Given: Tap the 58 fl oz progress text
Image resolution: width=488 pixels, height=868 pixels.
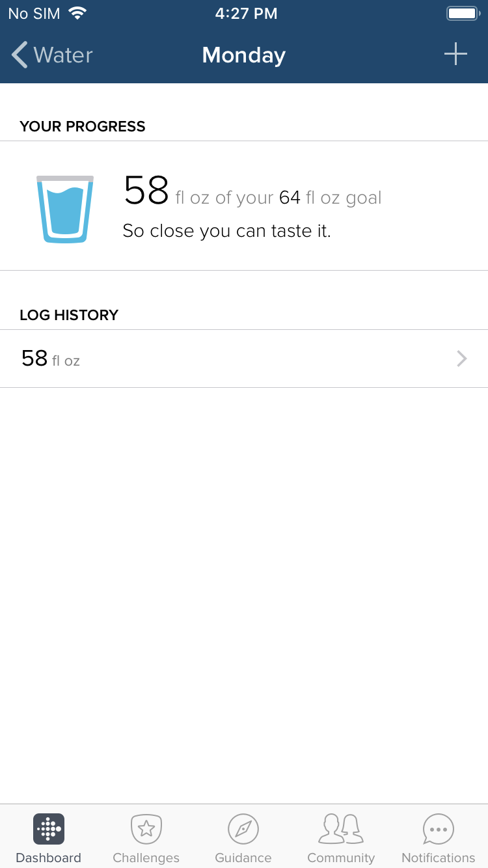Looking at the screenshot, I should [166, 193].
